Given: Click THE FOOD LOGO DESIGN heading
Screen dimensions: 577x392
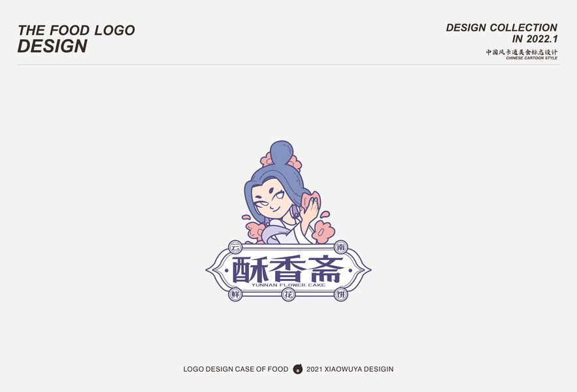Looking at the screenshot, I should pos(76,39).
